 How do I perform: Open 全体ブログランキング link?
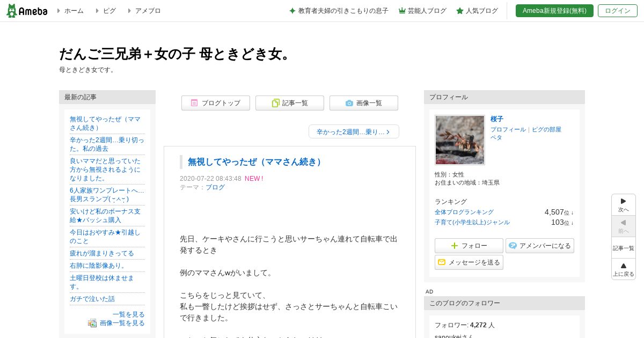click(464, 212)
